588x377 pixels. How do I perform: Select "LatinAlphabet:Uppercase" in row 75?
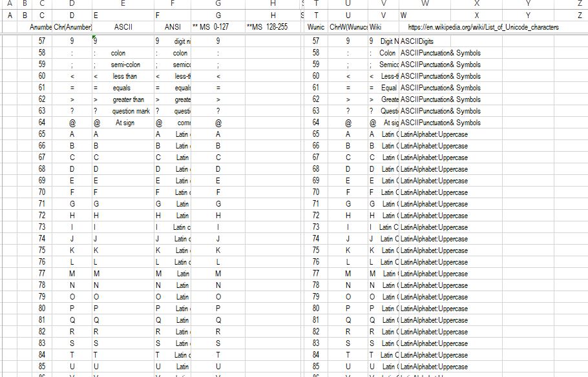coord(434,250)
